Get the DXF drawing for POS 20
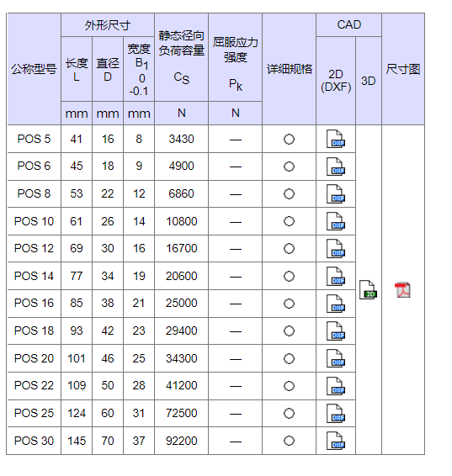Image resolution: width=452 pixels, height=476 pixels. pyautogui.click(x=336, y=358)
